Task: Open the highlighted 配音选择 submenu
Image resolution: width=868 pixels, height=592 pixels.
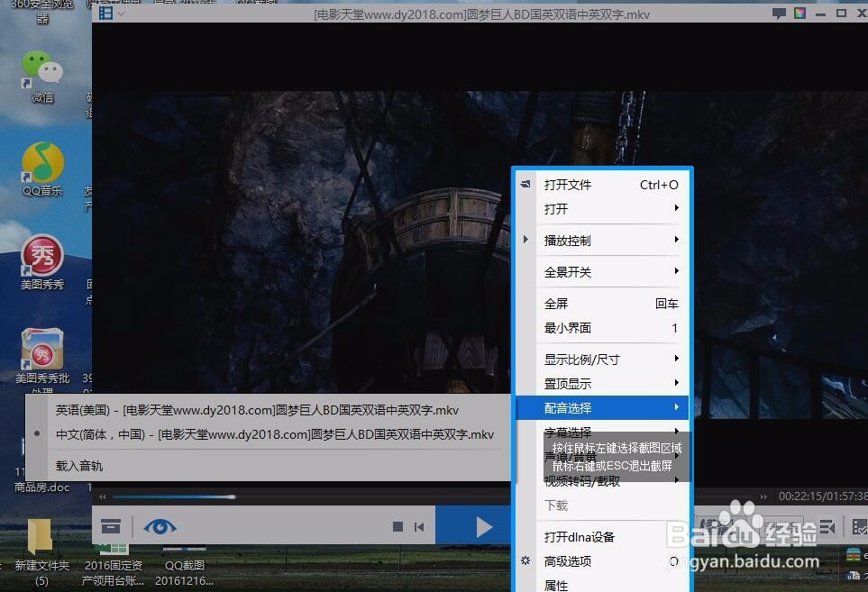Action: [x=603, y=408]
